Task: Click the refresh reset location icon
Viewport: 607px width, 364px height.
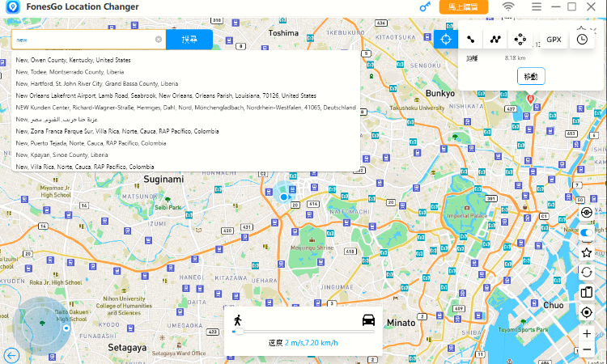Action: pos(587,273)
